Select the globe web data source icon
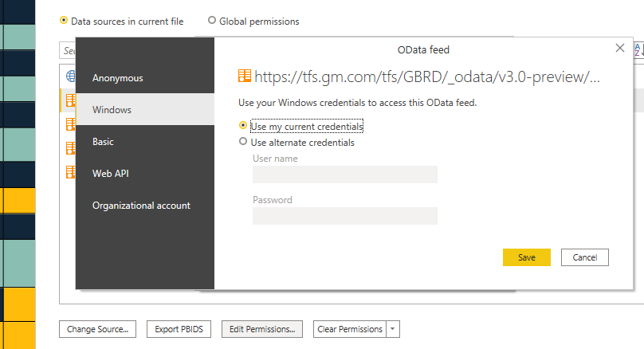 click(x=71, y=76)
